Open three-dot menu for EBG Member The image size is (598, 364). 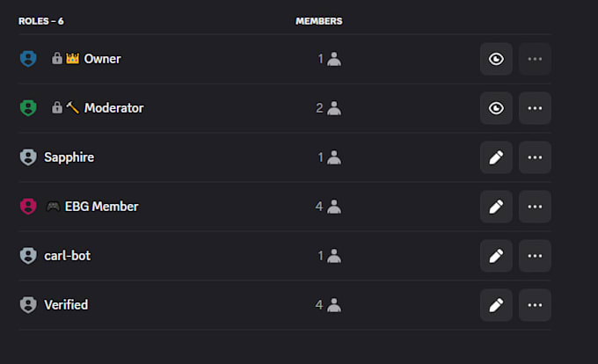[x=535, y=207]
